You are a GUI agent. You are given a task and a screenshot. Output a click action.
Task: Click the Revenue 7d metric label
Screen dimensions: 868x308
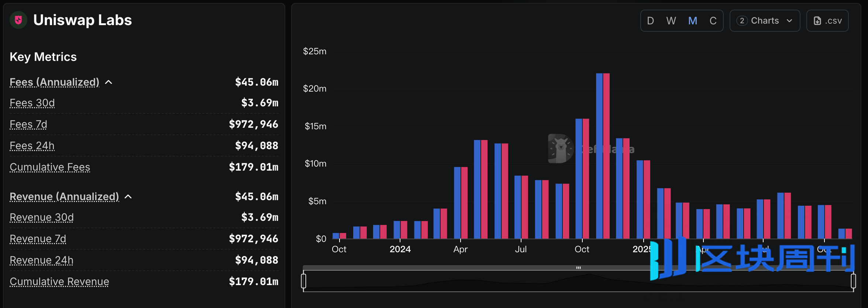(x=38, y=239)
